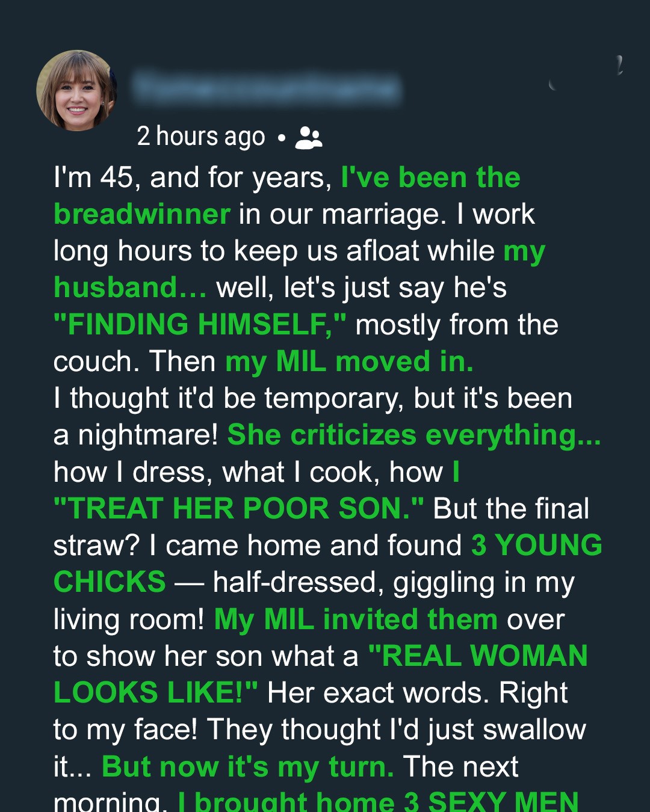The image size is (650, 812).
Task: Click "She criticizes everything..." highlighted text
Action: coord(414,435)
